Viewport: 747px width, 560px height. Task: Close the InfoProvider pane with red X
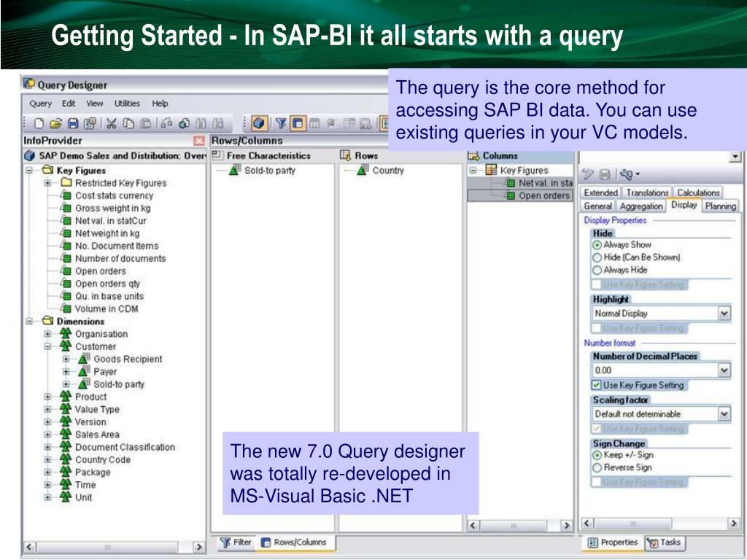pos(198,141)
